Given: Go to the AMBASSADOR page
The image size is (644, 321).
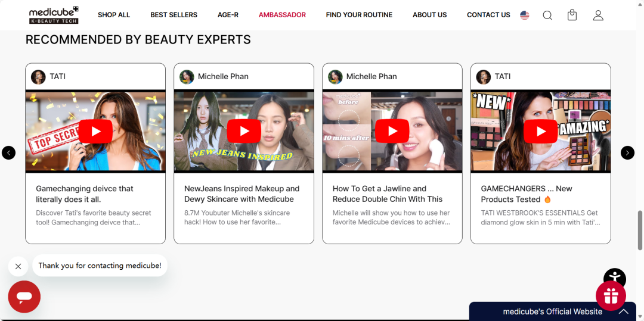Looking at the screenshot, I should pyautogui.click(x=282, y=15).
